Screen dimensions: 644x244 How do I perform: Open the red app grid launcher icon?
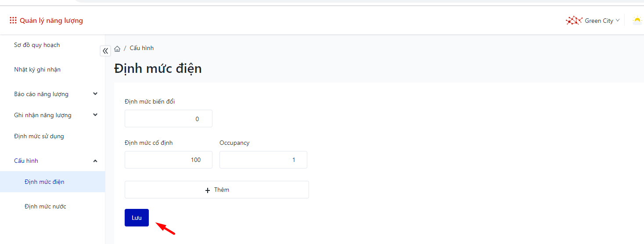(x=13, y=21)
